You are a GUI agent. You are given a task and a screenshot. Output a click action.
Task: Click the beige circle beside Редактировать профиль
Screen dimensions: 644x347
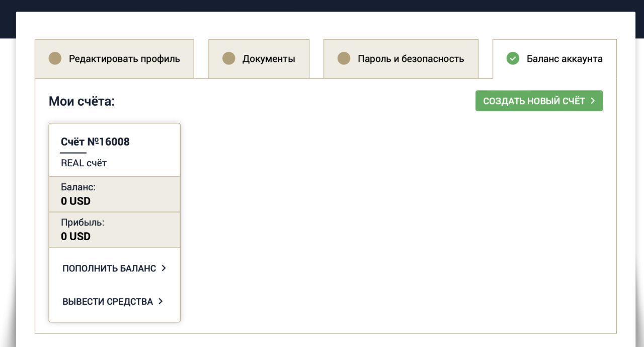(x=55, y=58)
